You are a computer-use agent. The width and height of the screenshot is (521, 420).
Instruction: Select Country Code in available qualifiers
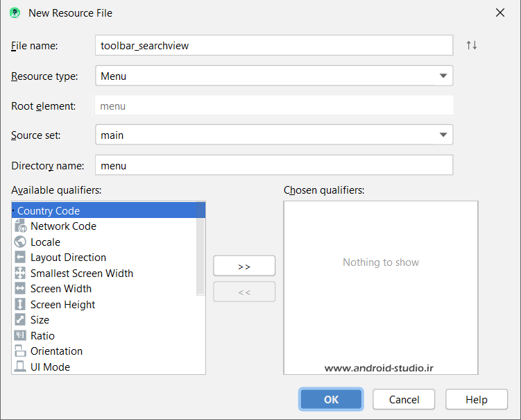click(x=49, y=211)
